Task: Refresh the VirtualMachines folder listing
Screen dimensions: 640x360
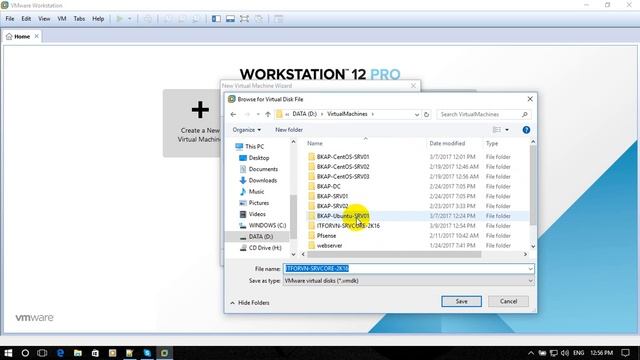Action: (x=427, y=115)
